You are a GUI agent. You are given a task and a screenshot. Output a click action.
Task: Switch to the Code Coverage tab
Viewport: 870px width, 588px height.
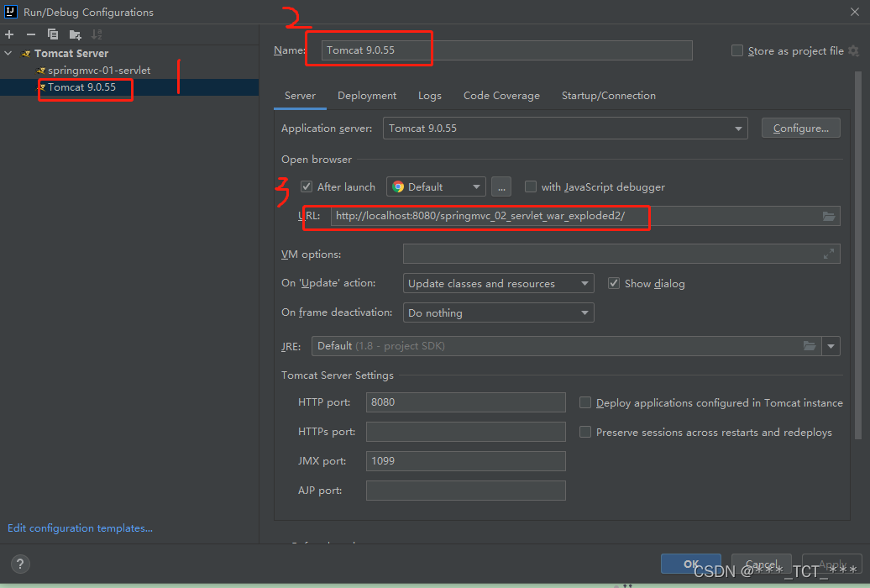pyautogui.click(x=501, y=96)
